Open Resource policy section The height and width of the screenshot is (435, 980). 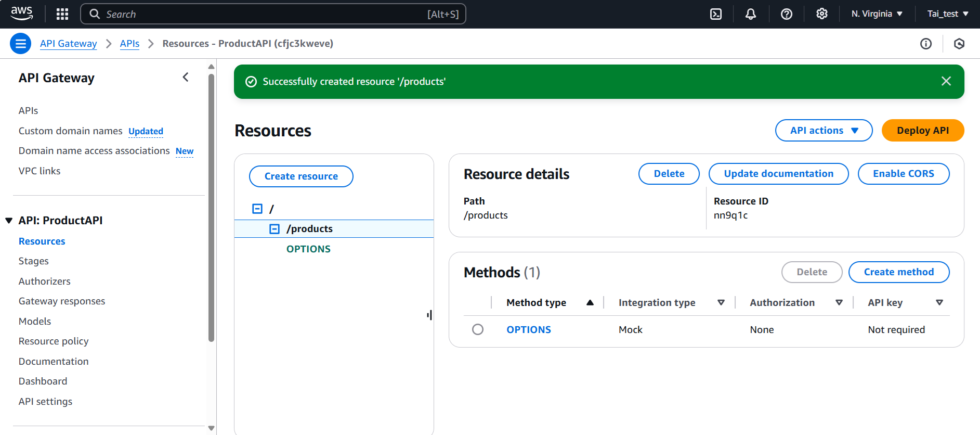point(54,341)
